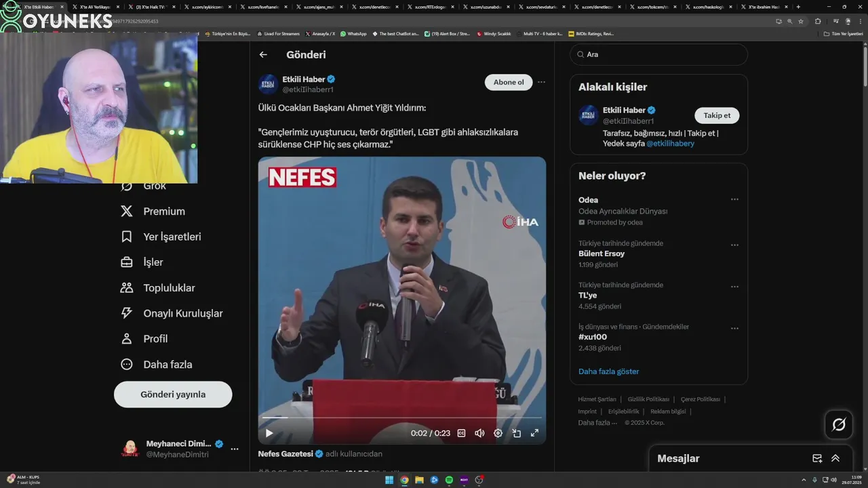Go to İşler in the sidebar

tap(142, 262)
